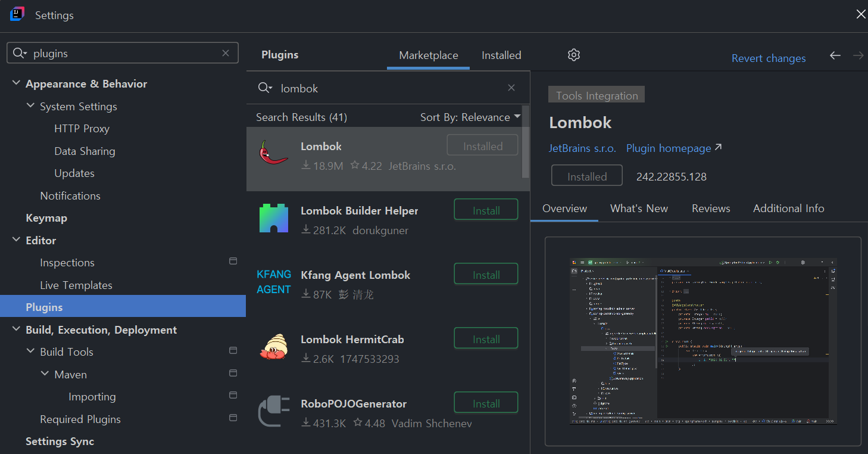
Task: Install Kfang Agent Lombok plugin
Action: pos(486,275)
